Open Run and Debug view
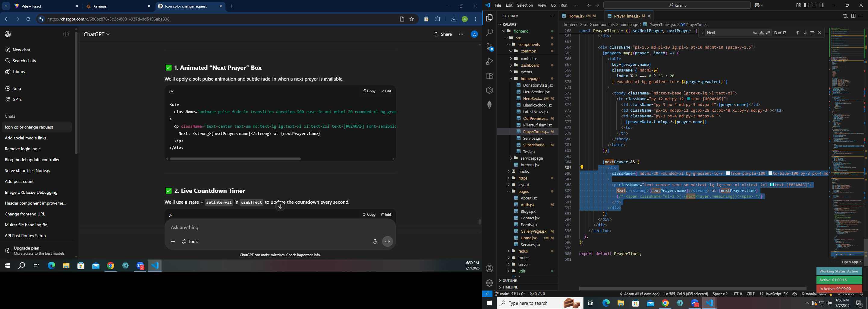The image size is (868, 309). (x=489, y=61)
